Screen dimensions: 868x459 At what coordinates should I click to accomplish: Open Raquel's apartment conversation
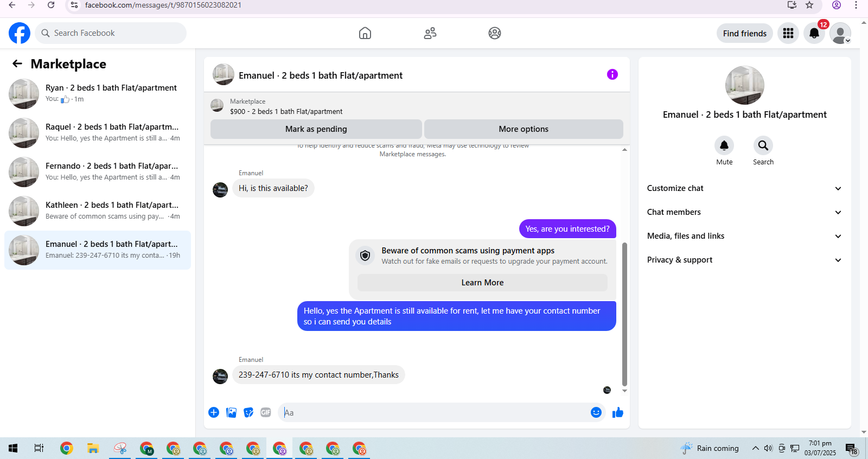(x=98, y=133)
